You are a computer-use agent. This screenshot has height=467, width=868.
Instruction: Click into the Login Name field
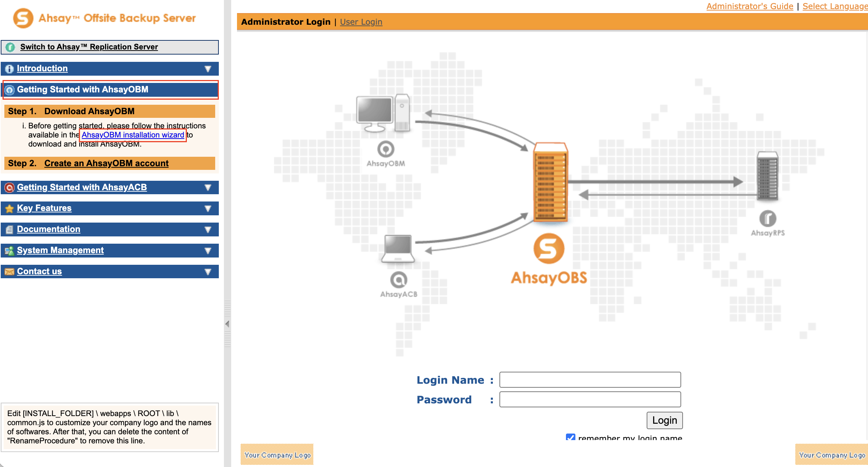(590, 380)
